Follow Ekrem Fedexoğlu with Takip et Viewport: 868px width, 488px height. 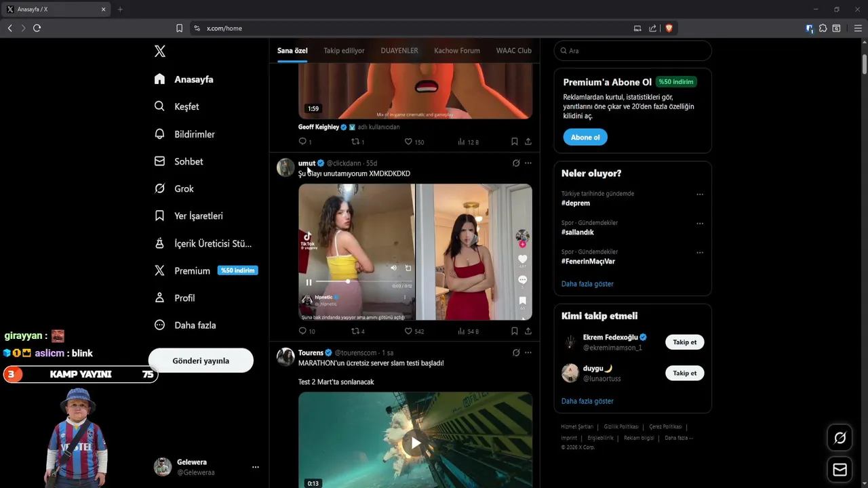coord(685,342)
